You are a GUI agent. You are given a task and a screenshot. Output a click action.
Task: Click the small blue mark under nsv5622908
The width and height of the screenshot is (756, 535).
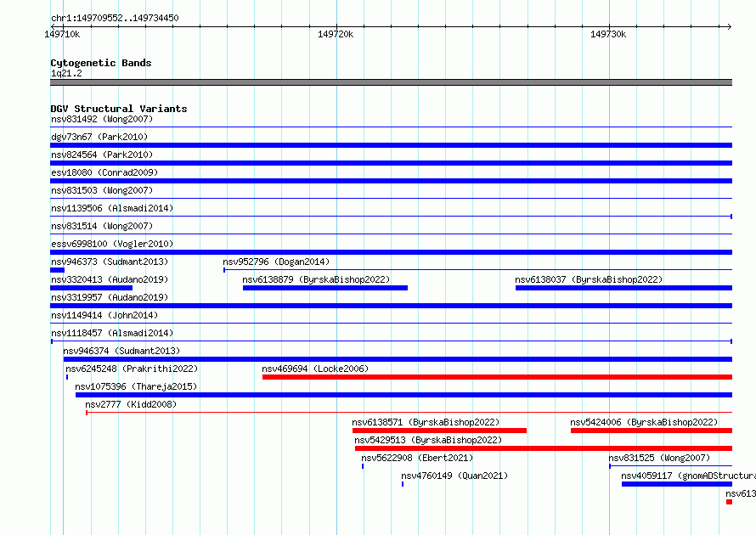tap(363, 466)
